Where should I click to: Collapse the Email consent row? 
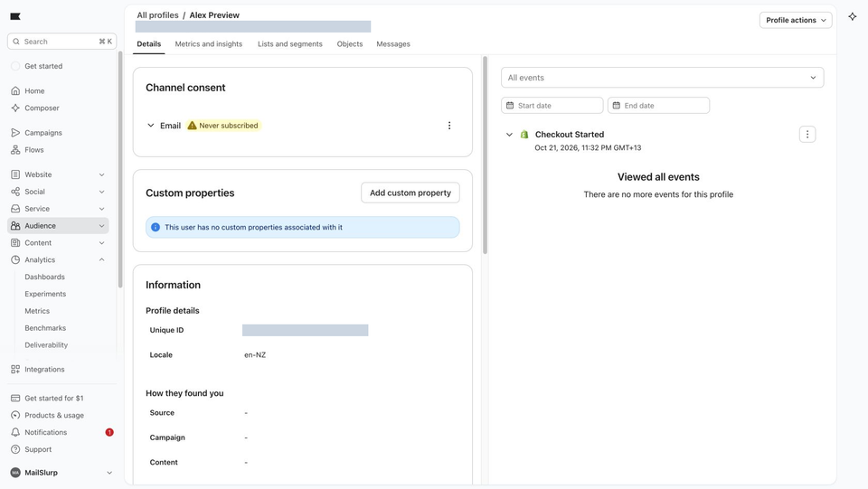[151, 126]
